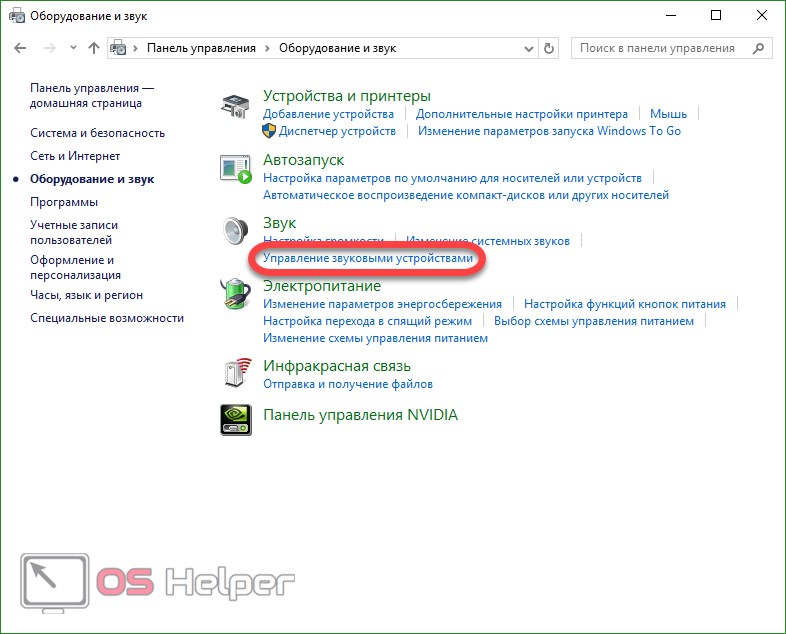Open Часы, язык и регион category
This screenshot has width=786, height=634.
[86, 295]
